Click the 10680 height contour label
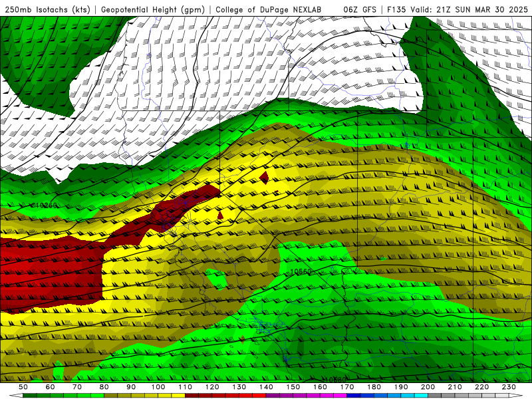This screenshot has width=532, height=399. click(335, 380)
